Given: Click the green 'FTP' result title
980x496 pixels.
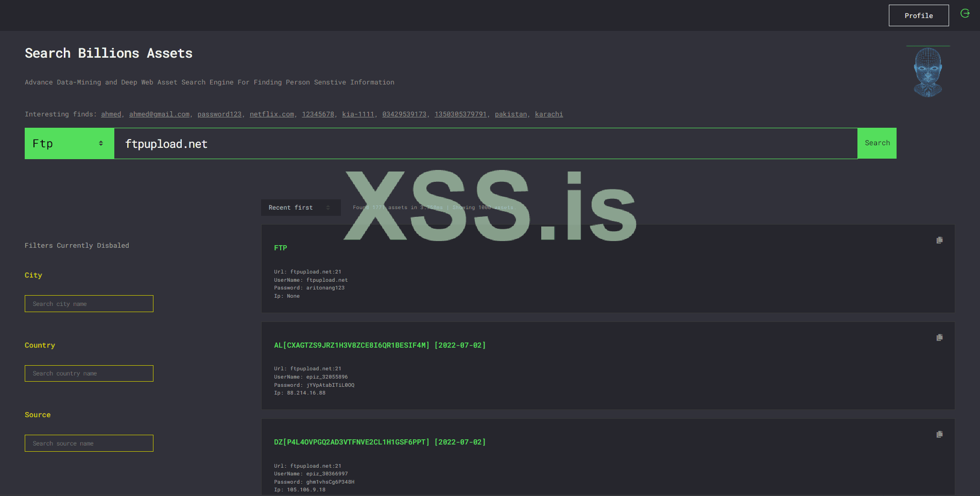Looking at the screenshot, I should (x=281, y=248).
